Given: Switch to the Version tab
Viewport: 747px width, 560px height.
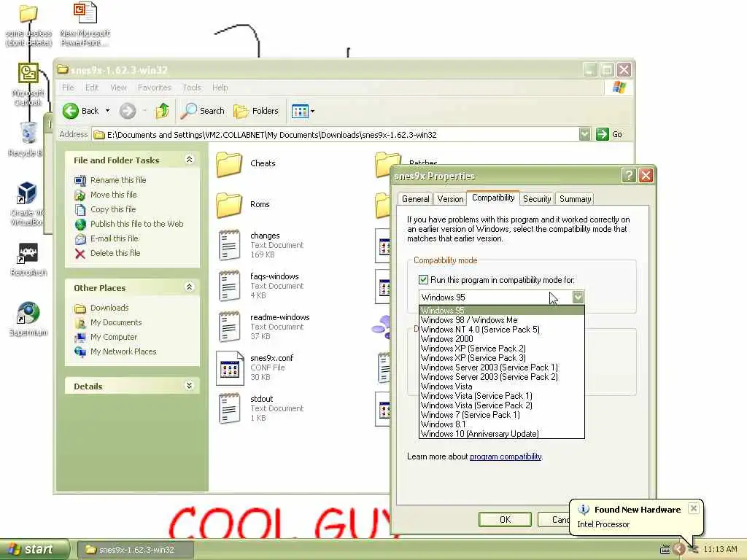Looking at the screenshot, I should click(450, 199).
